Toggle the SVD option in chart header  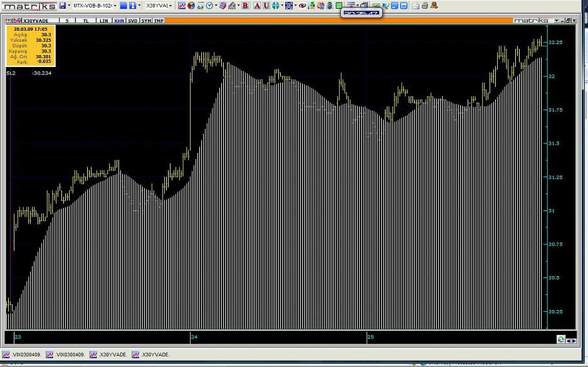[132, 21]
